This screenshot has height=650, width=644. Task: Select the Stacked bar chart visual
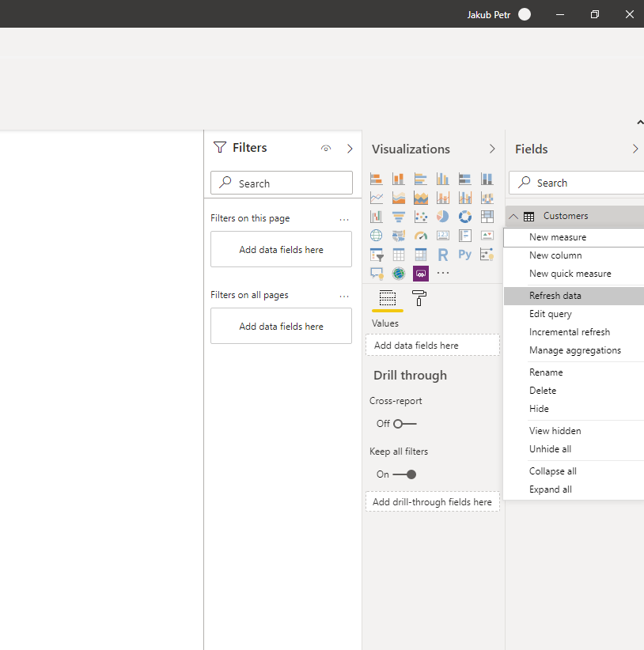click(376, 179)
